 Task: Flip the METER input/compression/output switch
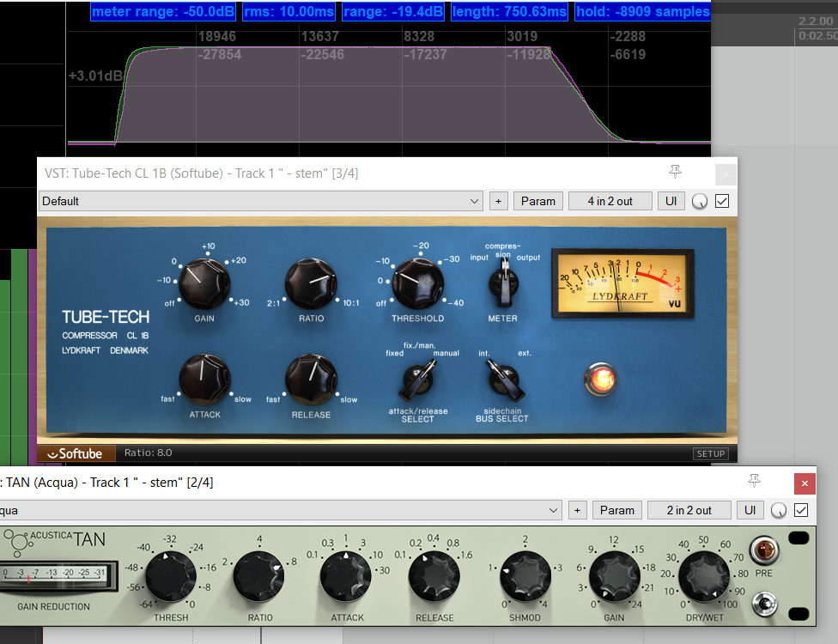pos(503,283)
